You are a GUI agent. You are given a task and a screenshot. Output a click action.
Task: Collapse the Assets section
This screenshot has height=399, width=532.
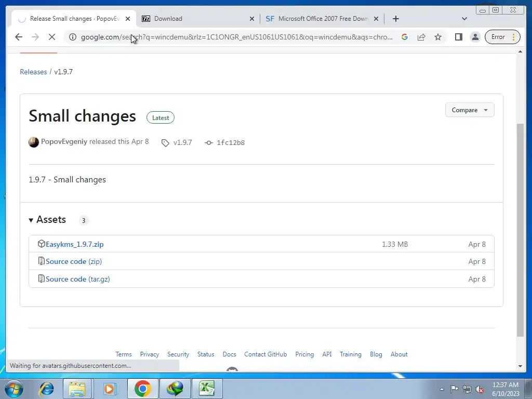(x=47, y=220)
